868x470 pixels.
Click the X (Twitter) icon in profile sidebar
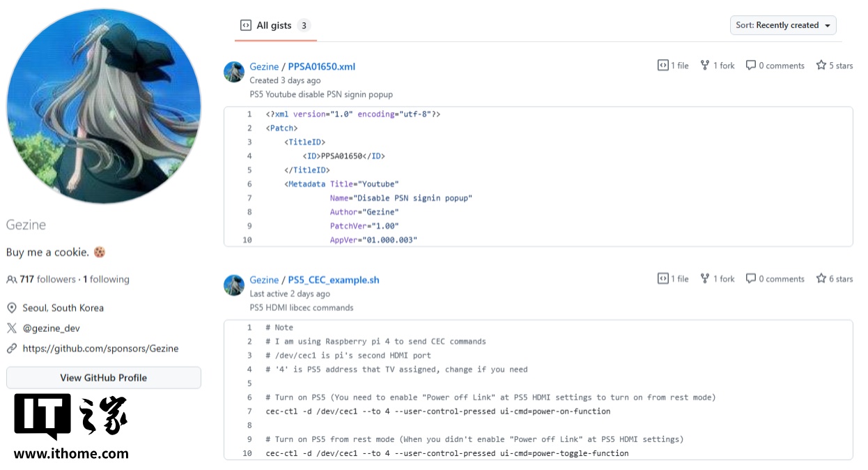(x=11, y=328)
